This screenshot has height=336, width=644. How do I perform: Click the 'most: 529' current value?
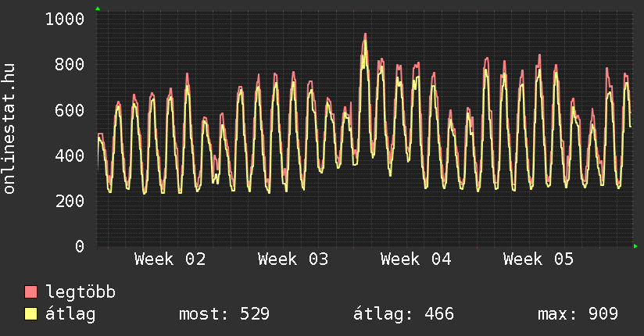(224, 314)
